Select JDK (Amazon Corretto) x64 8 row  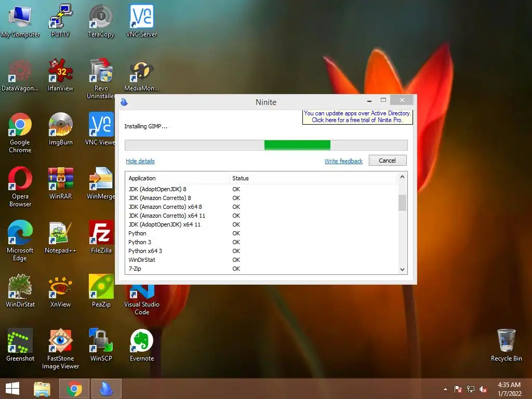261,207
